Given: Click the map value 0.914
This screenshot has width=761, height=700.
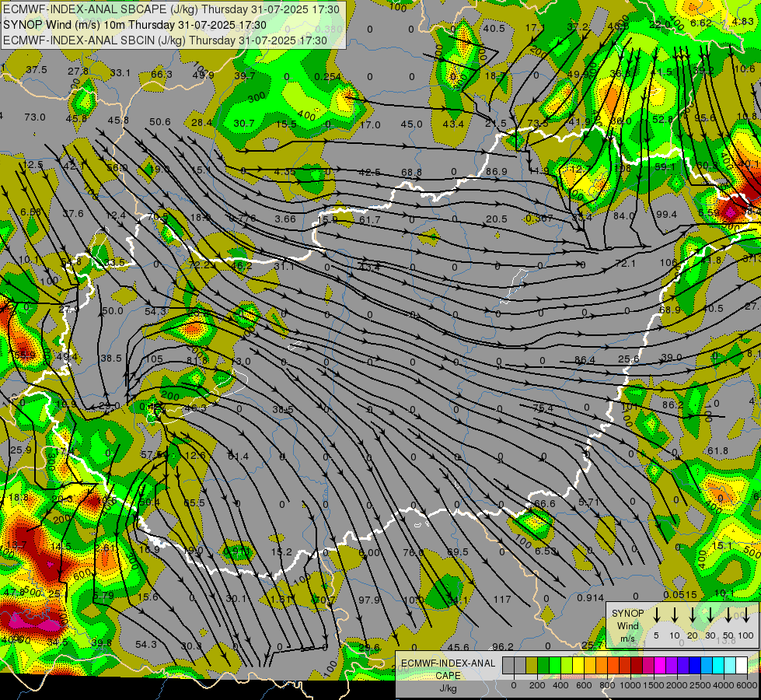Looking at the screenshot, I should [590, 598].
